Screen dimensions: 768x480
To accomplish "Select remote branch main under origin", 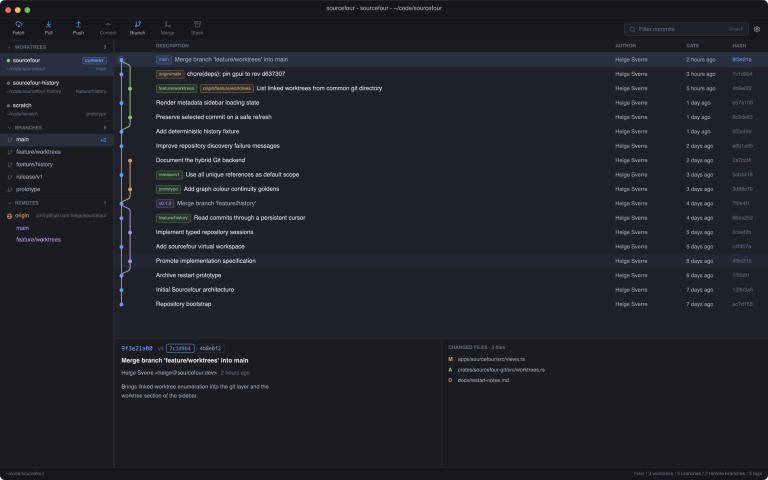I will (23, 228).
